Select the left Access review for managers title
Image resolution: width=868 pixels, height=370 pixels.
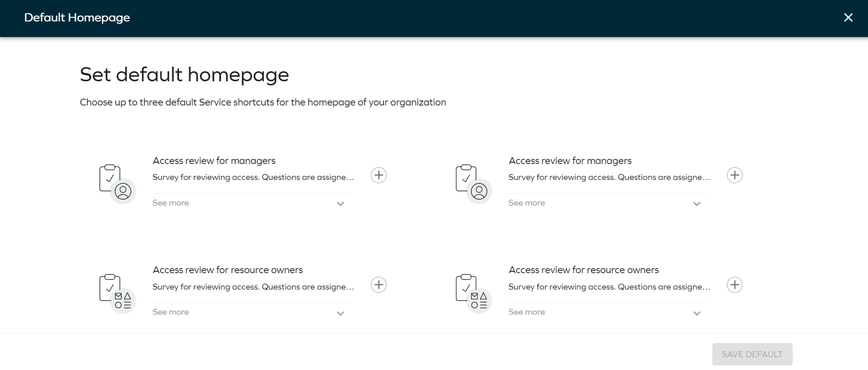[x=214, y=161]
